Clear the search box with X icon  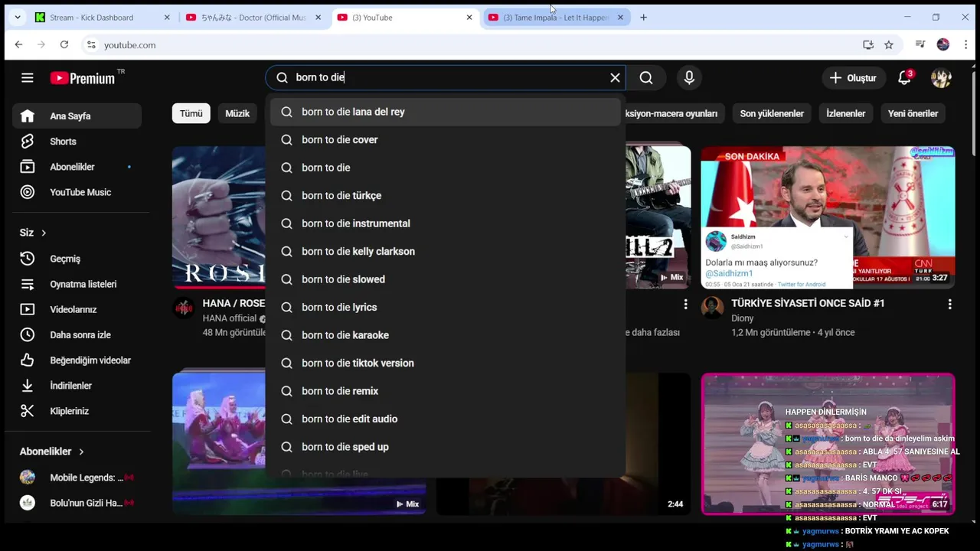pyautogui.click(x=615, y=77)
